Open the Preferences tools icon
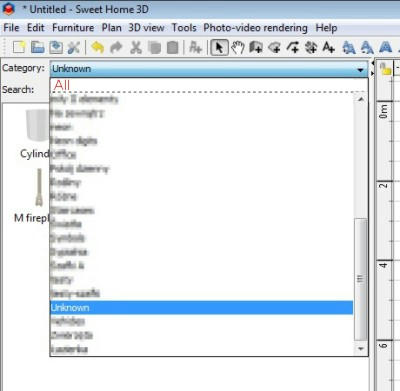400x391 pixels. click(74, 47)
